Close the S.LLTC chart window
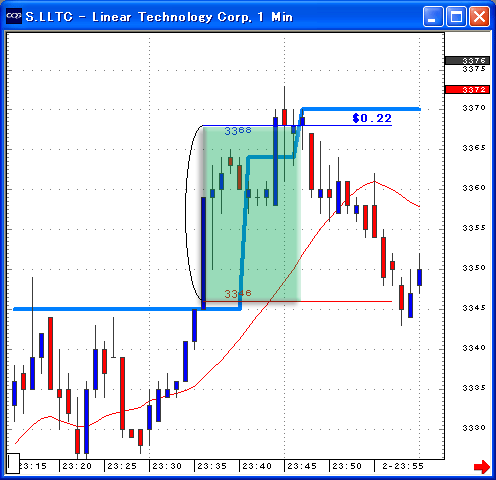Screen dimensions: 496x480 [479, 16]
